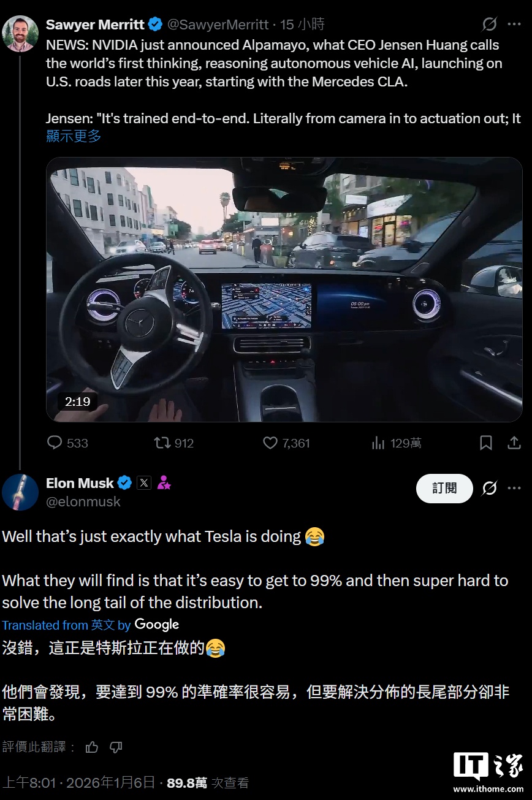Open Elon Musk's profile picture
The width and height of the screenshot is (532, 800).
tap(20, 492)
